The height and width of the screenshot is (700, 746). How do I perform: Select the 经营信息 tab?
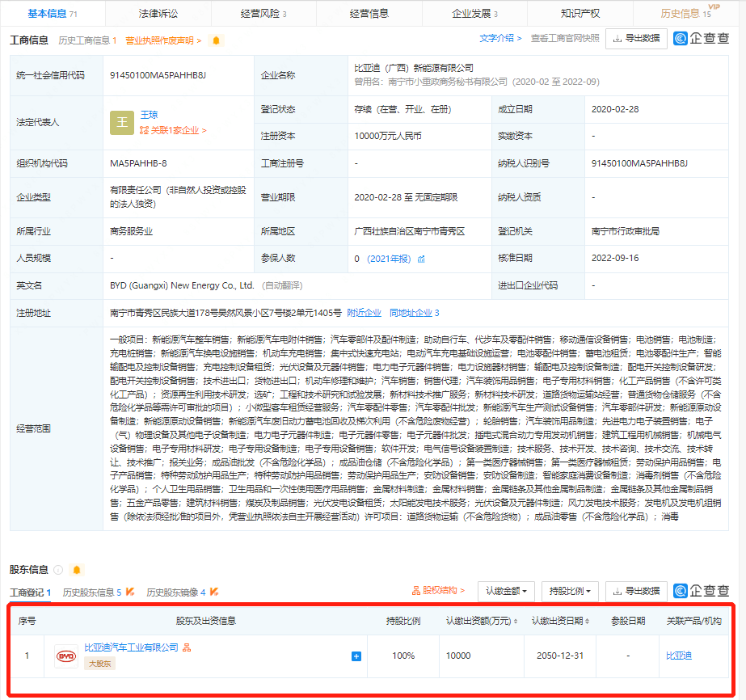click(x=369, y=13)
